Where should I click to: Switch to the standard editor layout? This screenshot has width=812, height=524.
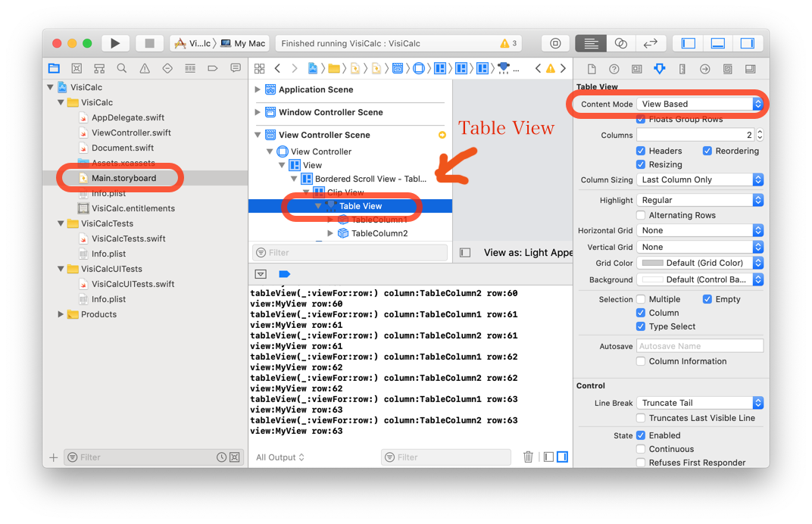[x=591, y=43]
